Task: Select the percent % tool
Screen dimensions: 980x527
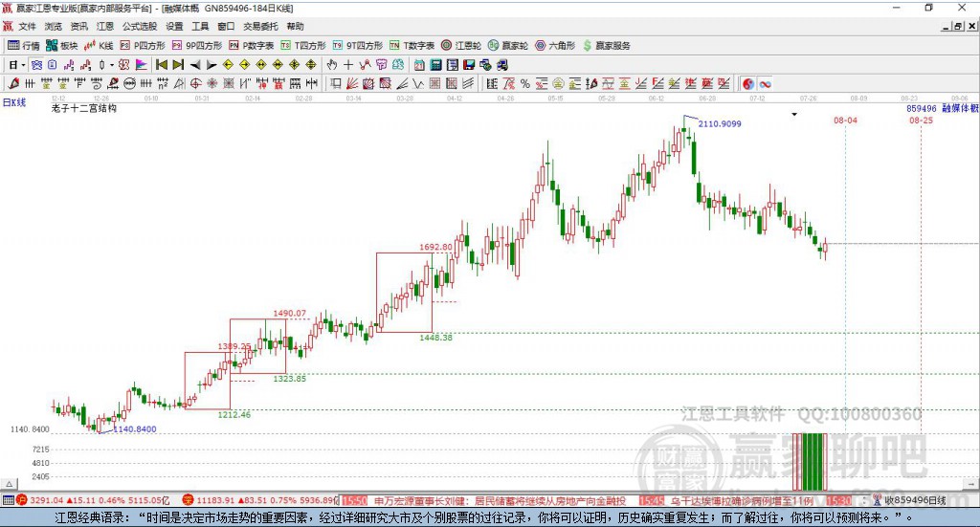Action: (525, 83)
